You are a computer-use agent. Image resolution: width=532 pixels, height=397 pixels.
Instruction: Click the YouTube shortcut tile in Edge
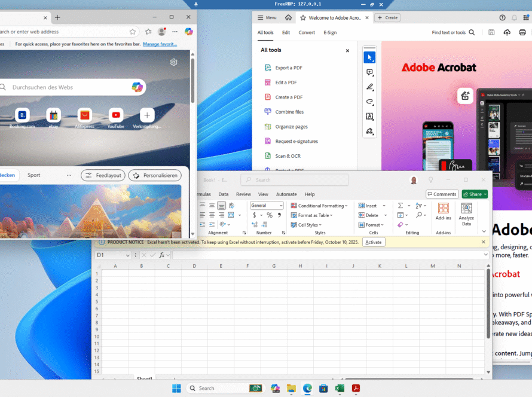116,115
